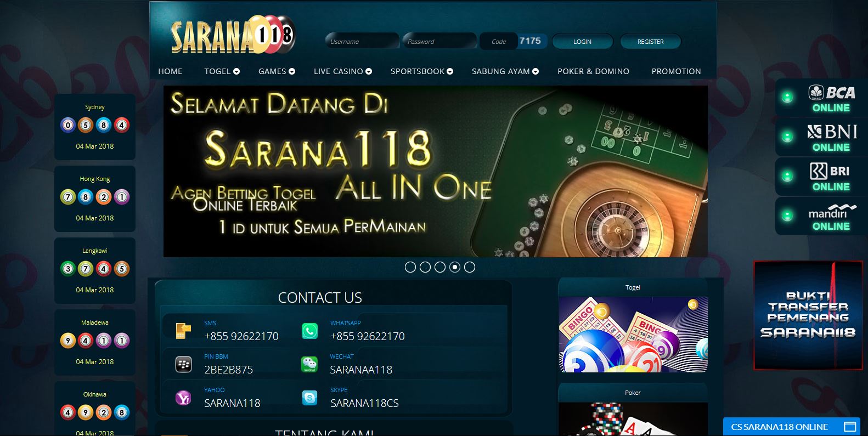This screenshot has width=868, height=436.
Task: Go to the HOME menu item
Action: (x=170, y=71)
